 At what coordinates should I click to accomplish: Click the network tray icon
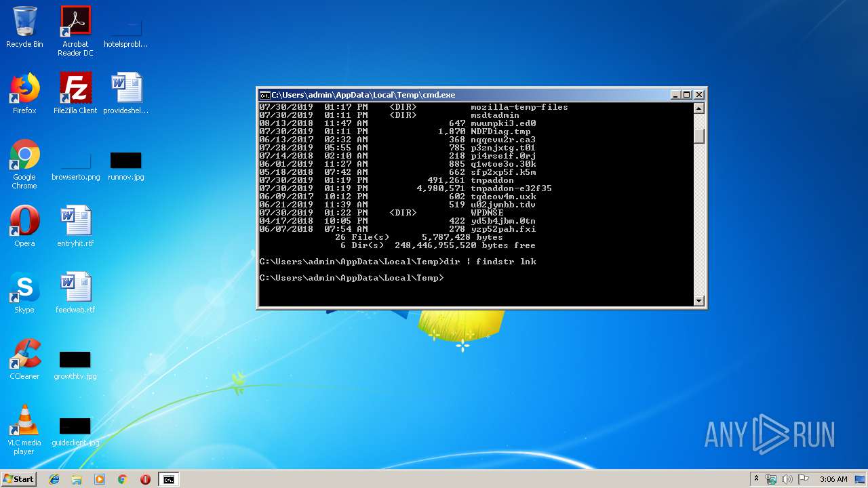(771, 479)
